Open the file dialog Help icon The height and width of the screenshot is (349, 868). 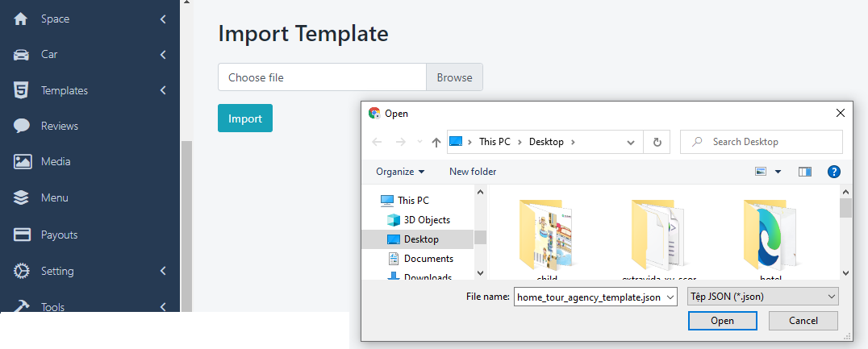tap(834, 172)
